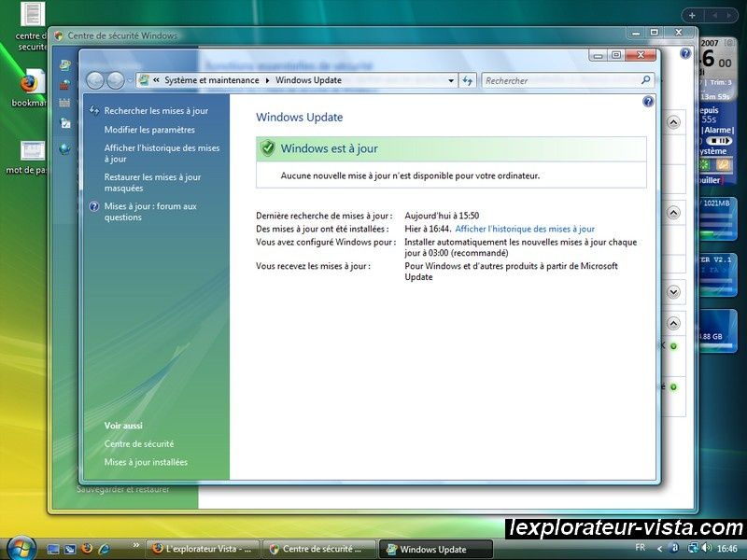The height and width of the screenshot is (560, 747).
Task: Click the back navigation arrow in Windows Update
Action: [x=95, y=80]
